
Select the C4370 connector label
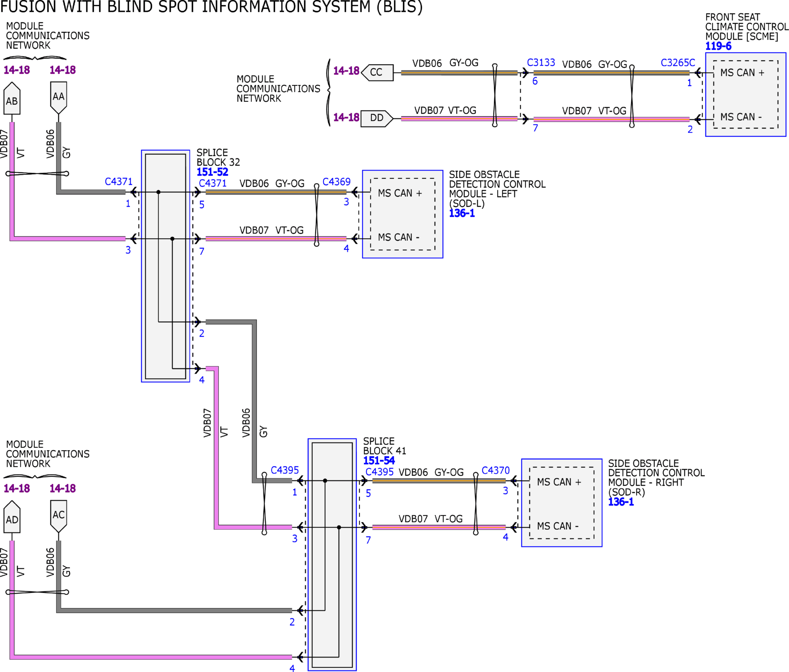coord(495,470)
